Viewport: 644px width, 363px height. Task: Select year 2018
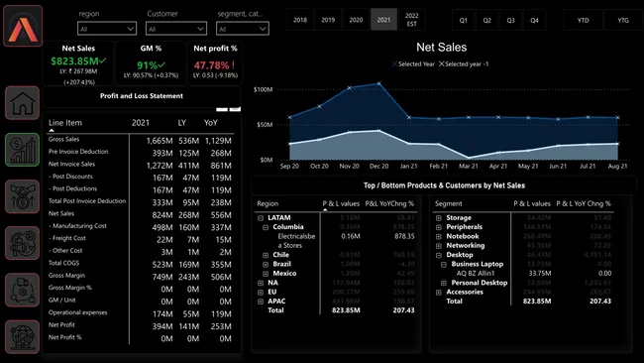300,20
